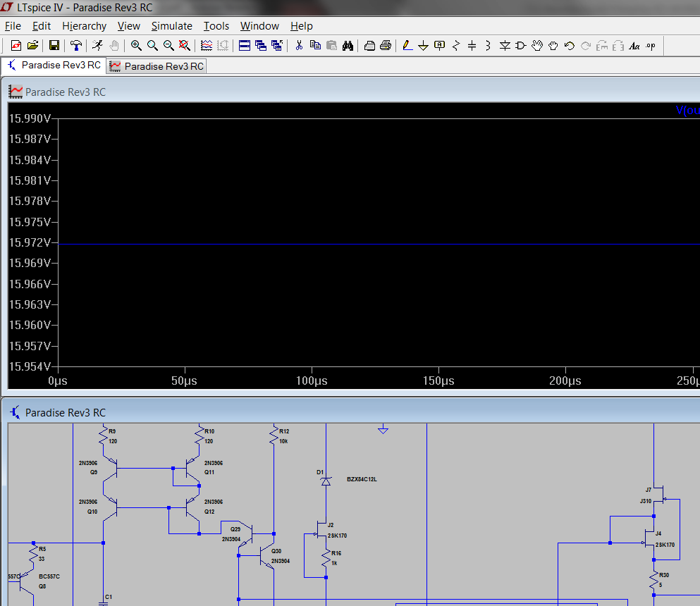Screen dimensions: 700x606
Task: Open the View menu
Action: [x=129, y=26]
